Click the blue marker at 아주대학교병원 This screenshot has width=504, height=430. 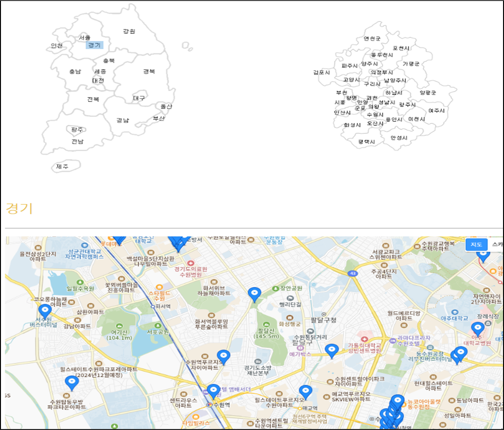[x=478, y=329]
